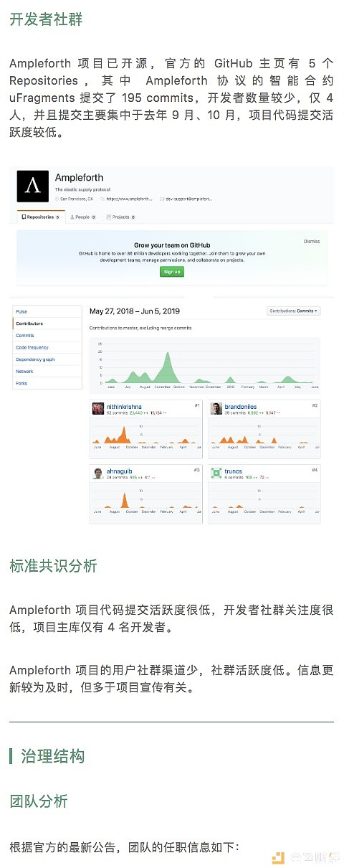The image size is (344, 868).
Task: Click the dev-support email link
Action: [x=188, y=198]
